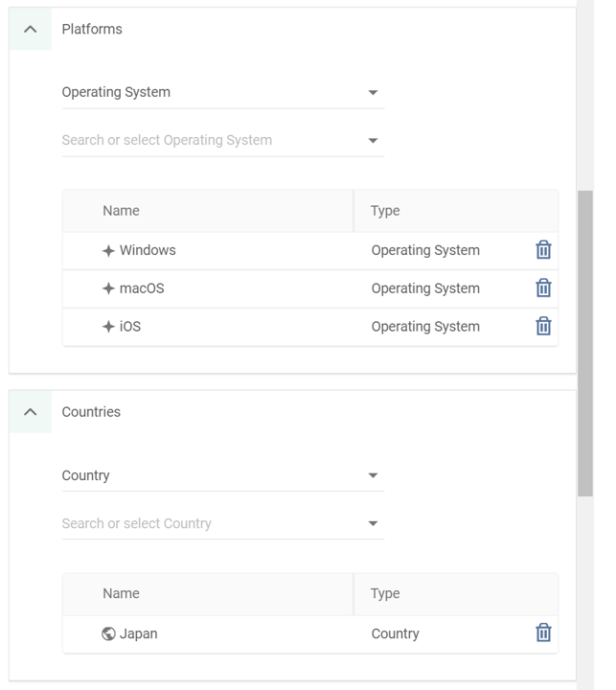The height and width of the screenshot is (690, 616).
Task: Open the Search or select Country dropdown
Action: point(223,523)
